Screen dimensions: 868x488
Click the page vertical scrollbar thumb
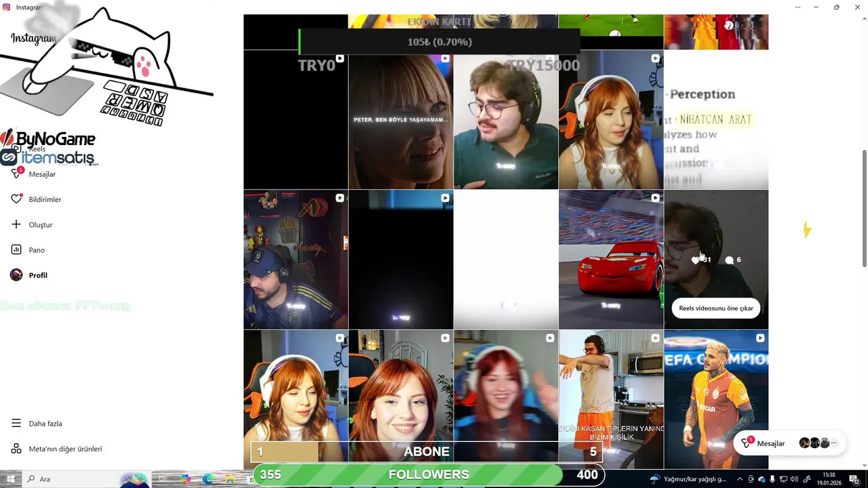864,207
